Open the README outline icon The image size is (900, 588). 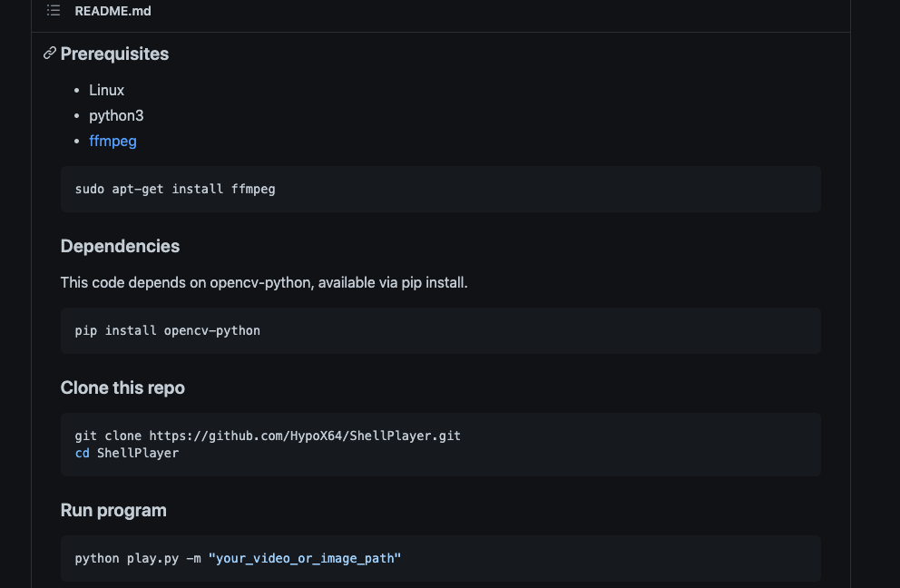(x=54, y=11)
